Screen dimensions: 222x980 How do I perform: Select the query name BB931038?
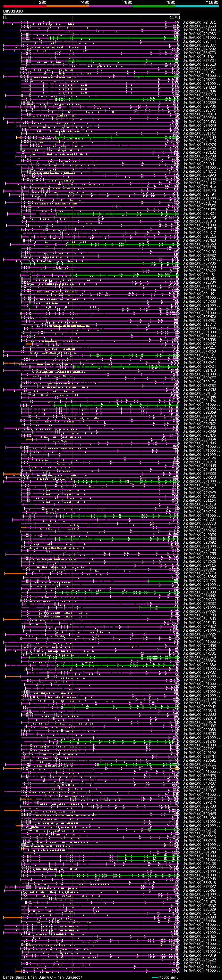pos(13,11)
